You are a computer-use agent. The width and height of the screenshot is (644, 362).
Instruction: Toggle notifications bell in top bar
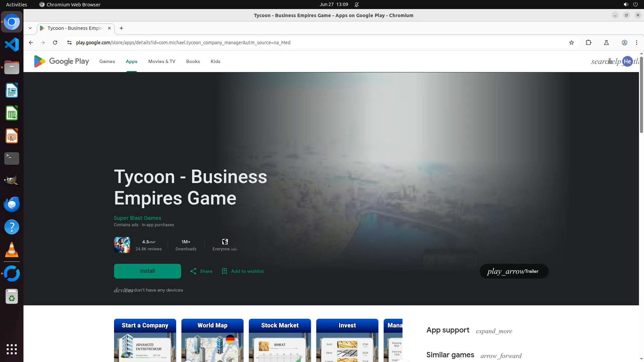[357, 5]
